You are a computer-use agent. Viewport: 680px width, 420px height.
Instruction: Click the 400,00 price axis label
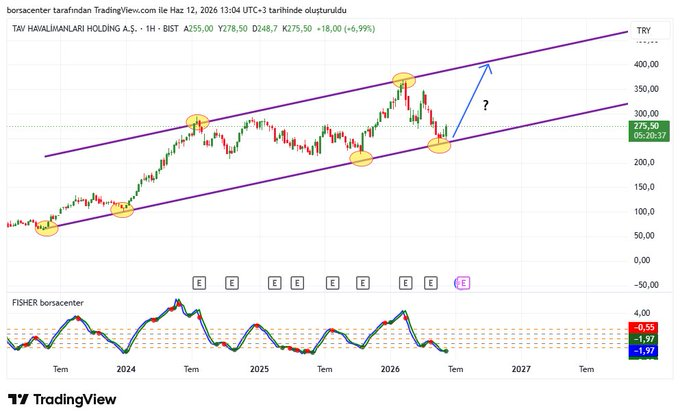tap(646, 64)
